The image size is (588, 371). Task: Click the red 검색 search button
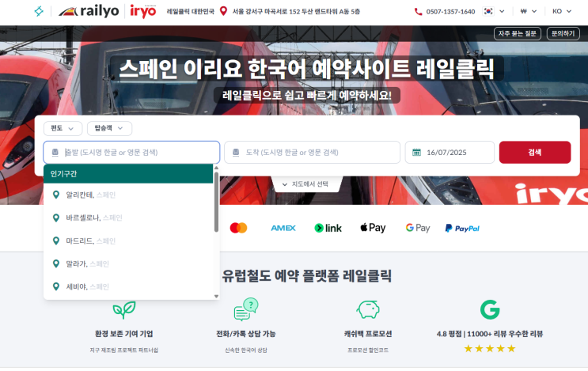point(535,152)
